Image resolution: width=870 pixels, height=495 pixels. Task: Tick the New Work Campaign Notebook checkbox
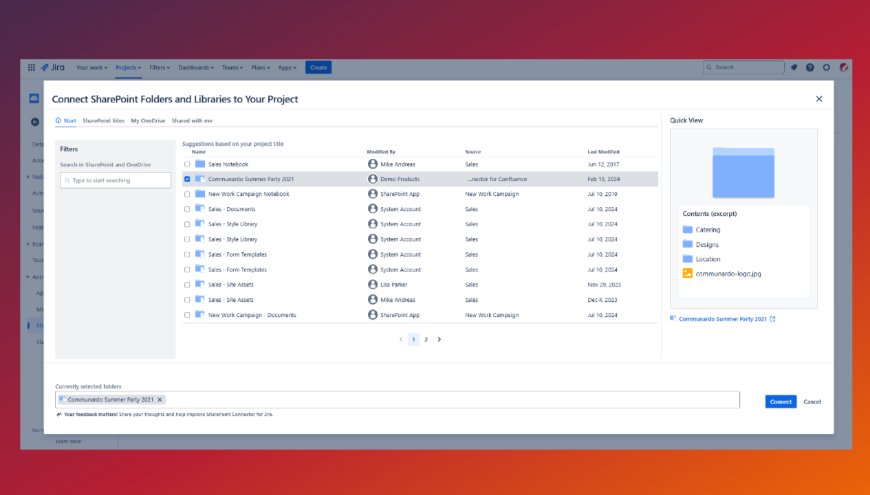[x=187, y=194]
